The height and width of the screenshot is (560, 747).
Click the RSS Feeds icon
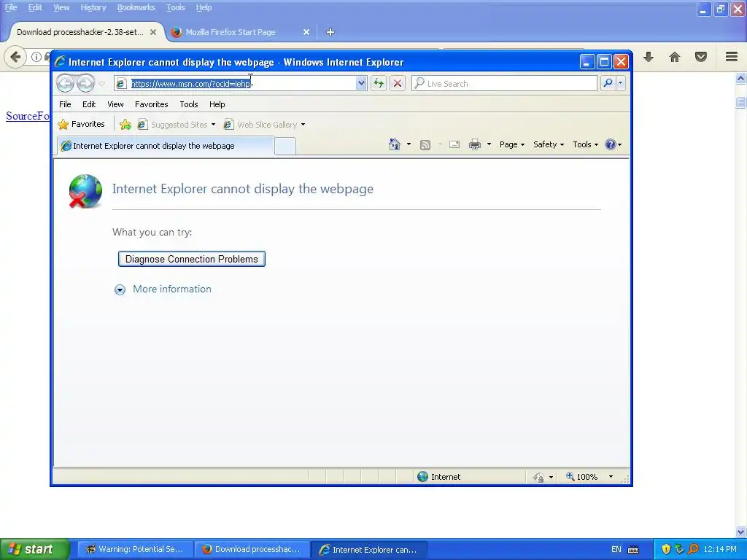pyautogui.click(x=425, y=145)
